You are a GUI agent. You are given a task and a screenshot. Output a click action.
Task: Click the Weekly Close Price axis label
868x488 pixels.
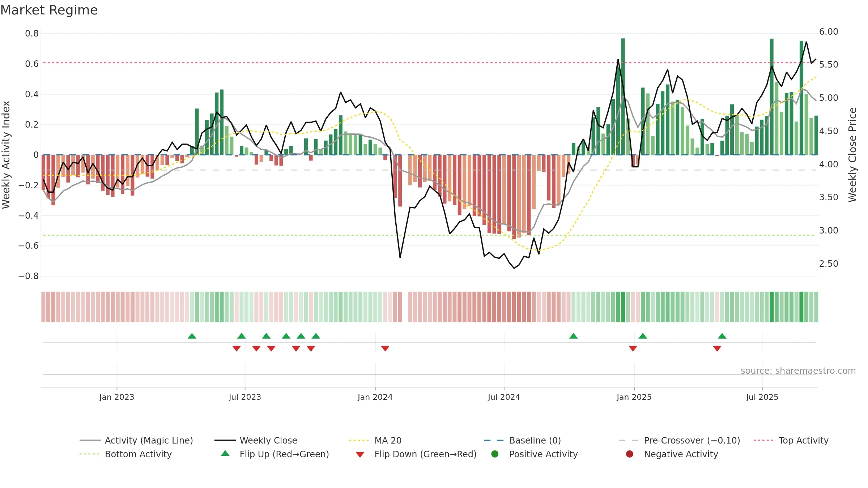click(x=852, y=155)
